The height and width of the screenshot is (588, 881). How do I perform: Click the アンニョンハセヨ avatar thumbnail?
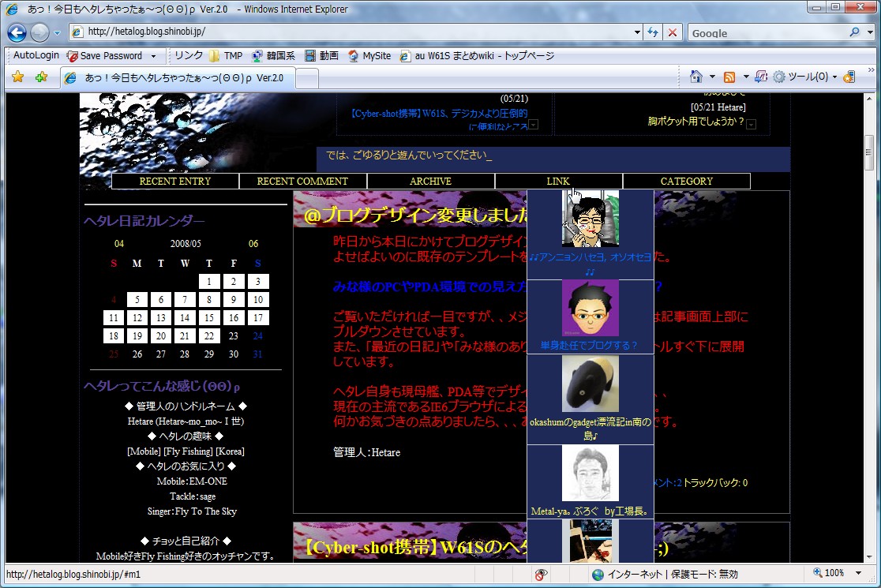click(x=590, y=219)
